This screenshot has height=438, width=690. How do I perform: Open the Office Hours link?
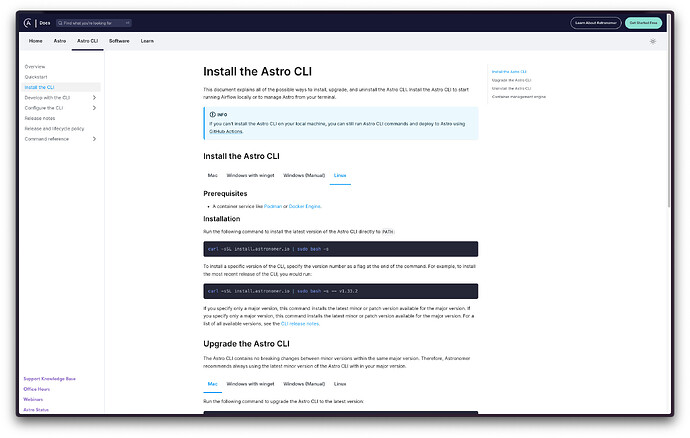(37, 389)
